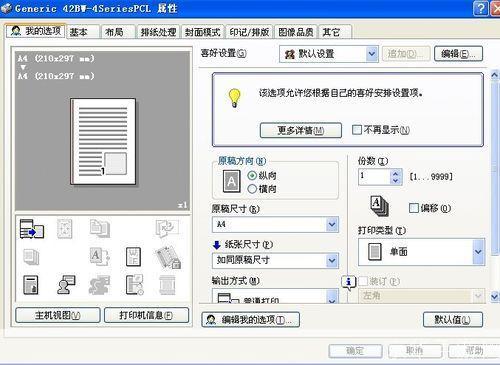This screenshot has width=500, height=365.
Task: Click the 取消 cancel button
Action: tap(415, 351)
